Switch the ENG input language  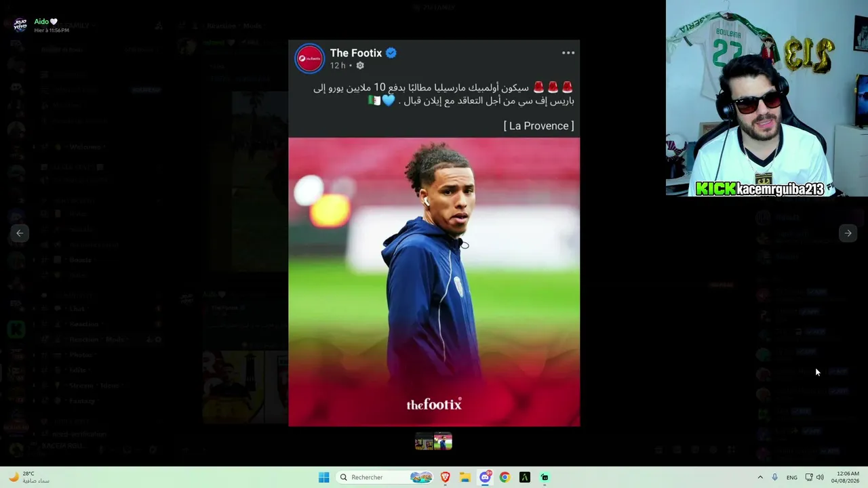pyautogui.click(x=792, y=478)
